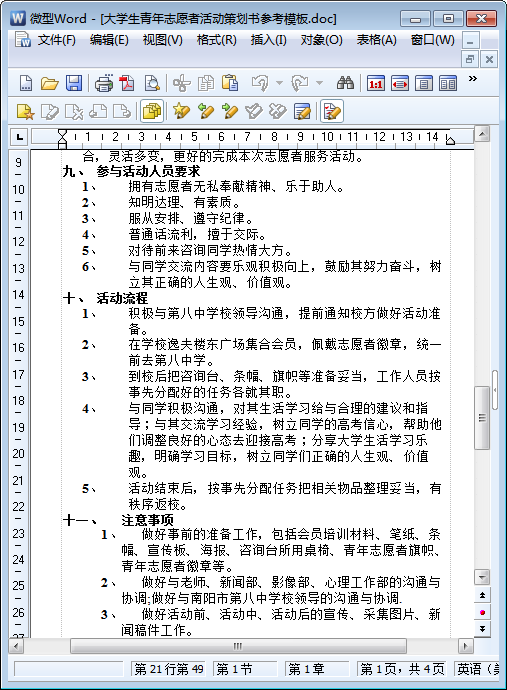Open the 对象(O) menu
Screen dimensions: 507x690
[x=321, y=40]
